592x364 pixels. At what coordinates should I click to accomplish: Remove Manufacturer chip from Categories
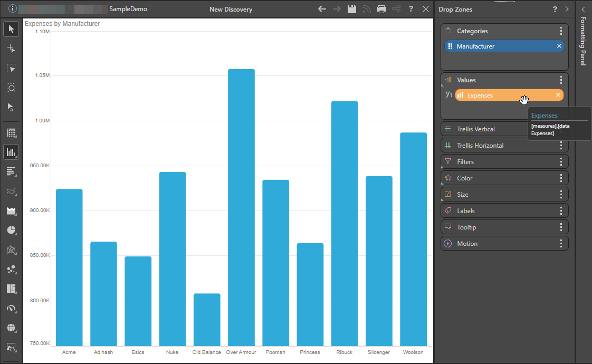tap(559, 46)
